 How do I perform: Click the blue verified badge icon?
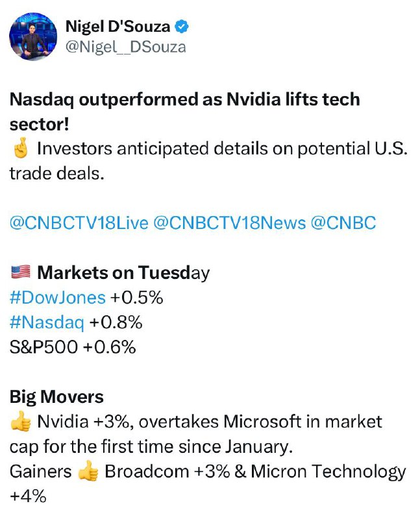pos(182,27)
